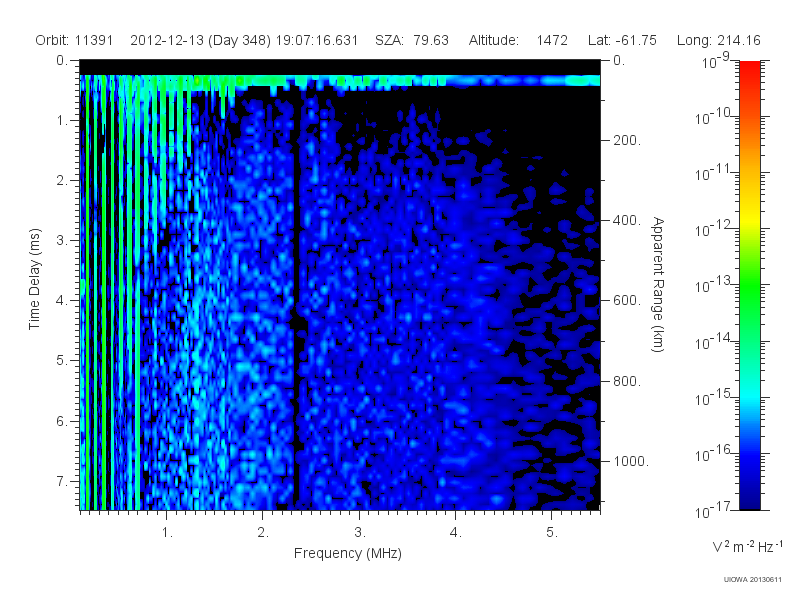
Task: Click the 'Long: 214.16' header text
Action: coord(718,40)
